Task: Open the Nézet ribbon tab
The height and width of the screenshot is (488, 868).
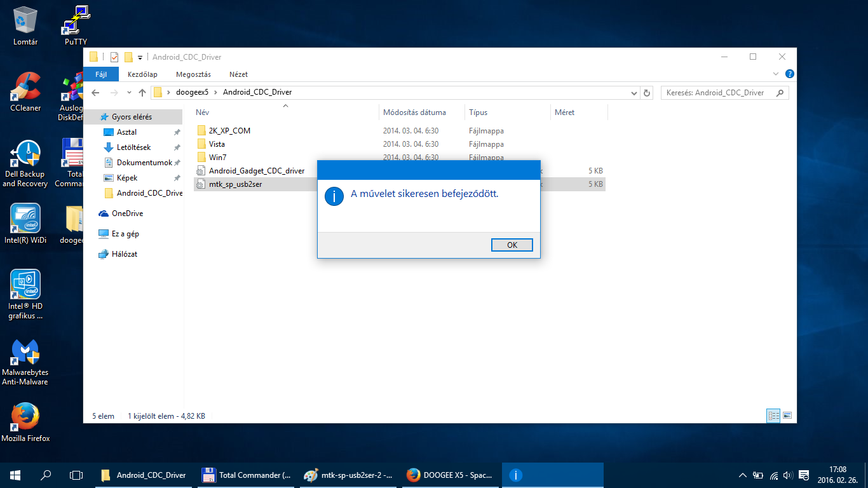Action: [238, 74]
